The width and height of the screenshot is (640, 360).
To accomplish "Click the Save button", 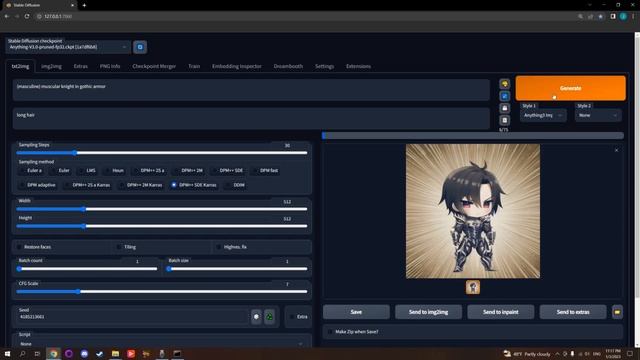I will 356,312.
